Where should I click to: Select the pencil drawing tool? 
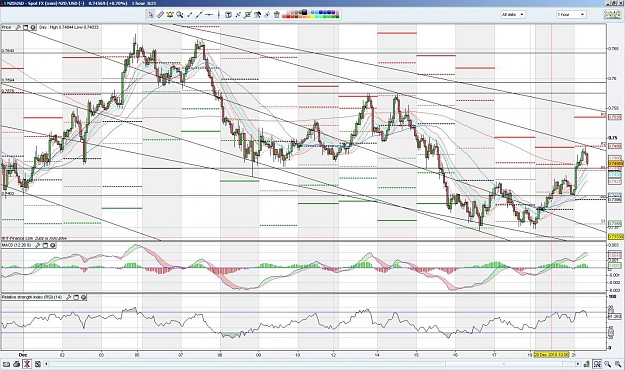tap(160, 15)
